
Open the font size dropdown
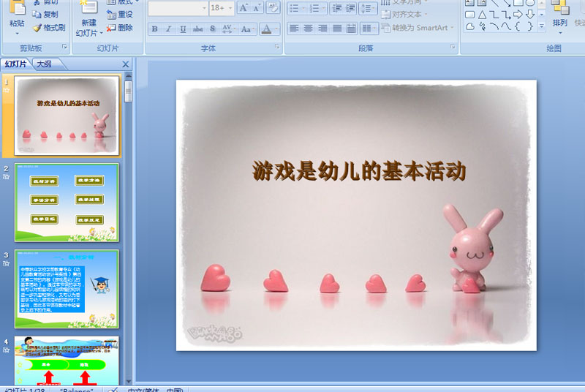point(230,8)
